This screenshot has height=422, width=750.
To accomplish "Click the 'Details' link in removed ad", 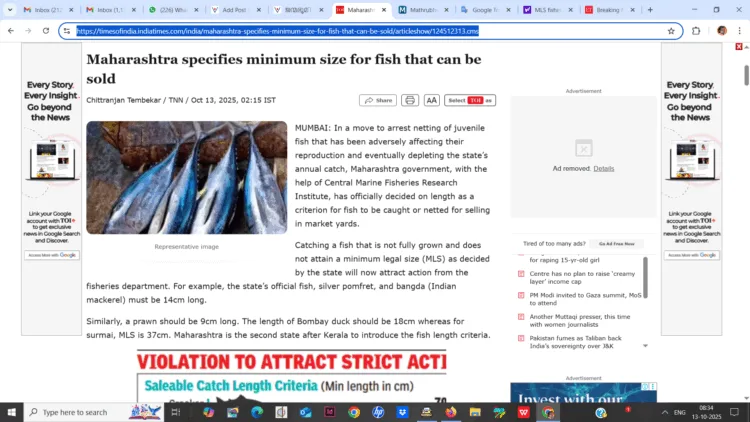I will coord(604,168).
